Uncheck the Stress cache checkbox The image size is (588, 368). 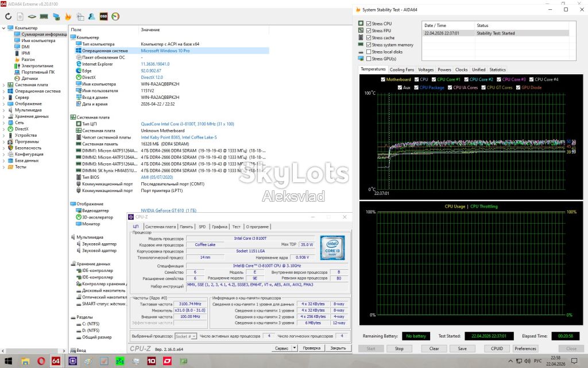pyautogui.click(x=369, y=38)
